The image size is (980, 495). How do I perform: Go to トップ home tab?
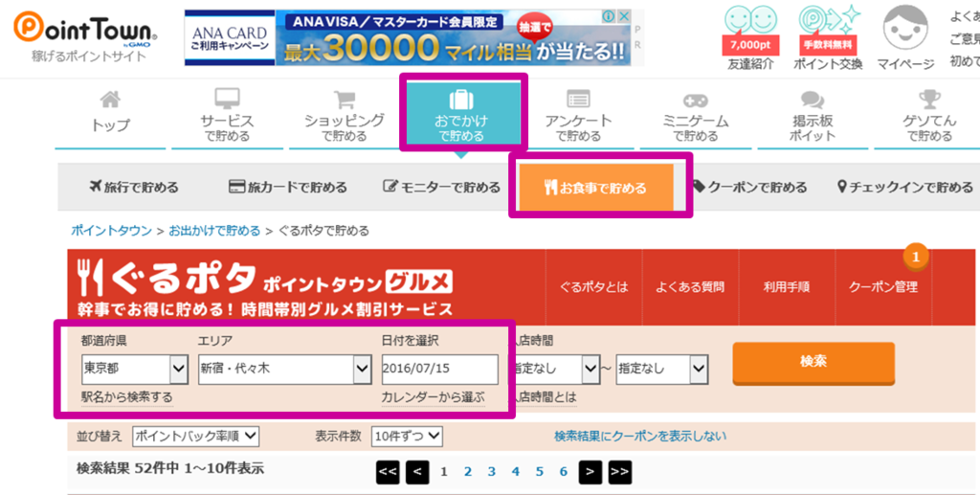click(x=111, y=114)
